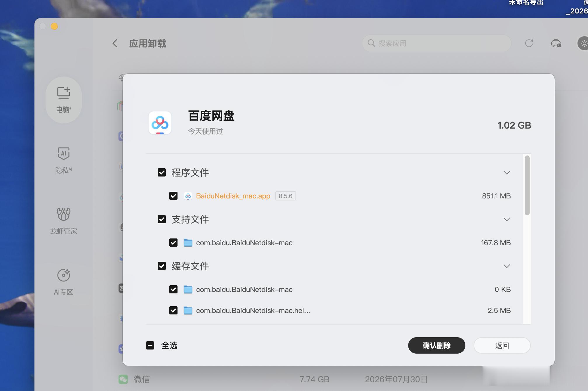Click the 851.1 MB size value

[x=496, y=196]
